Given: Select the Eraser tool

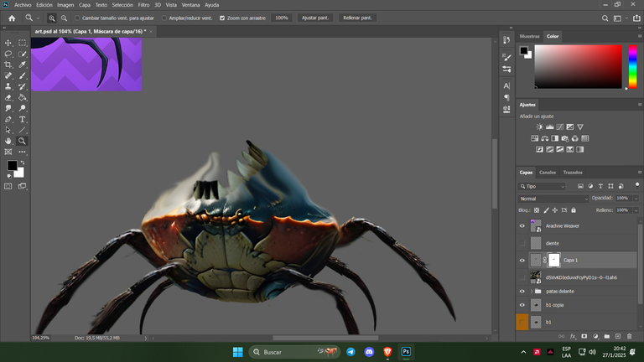Looking at the screenshot, I should (x=8, y=97).
